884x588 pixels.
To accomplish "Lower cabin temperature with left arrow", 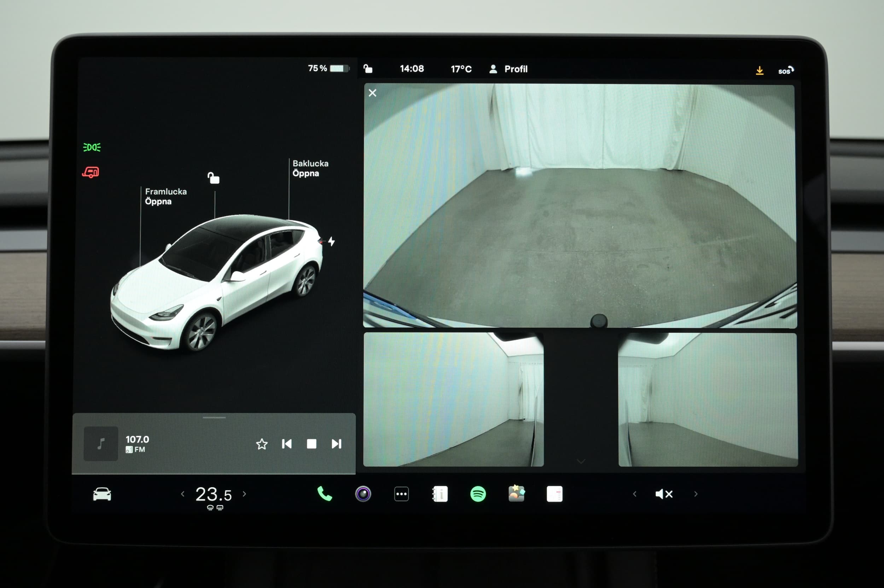I will tap(183, 494).
